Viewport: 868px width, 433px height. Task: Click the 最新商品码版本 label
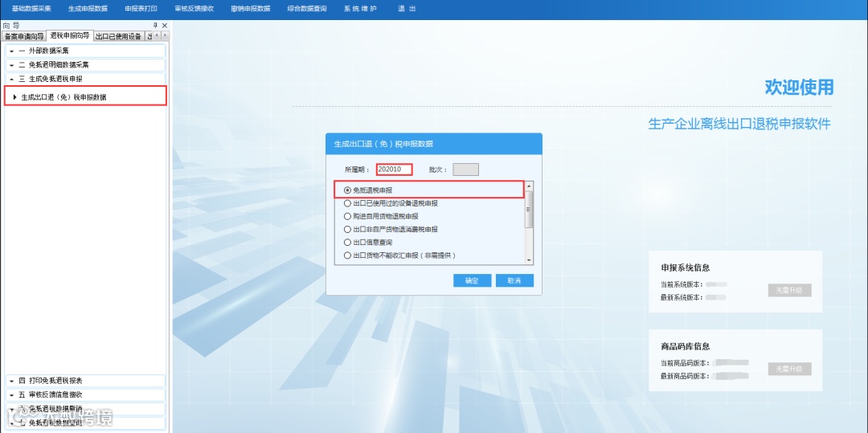[685, 376]
